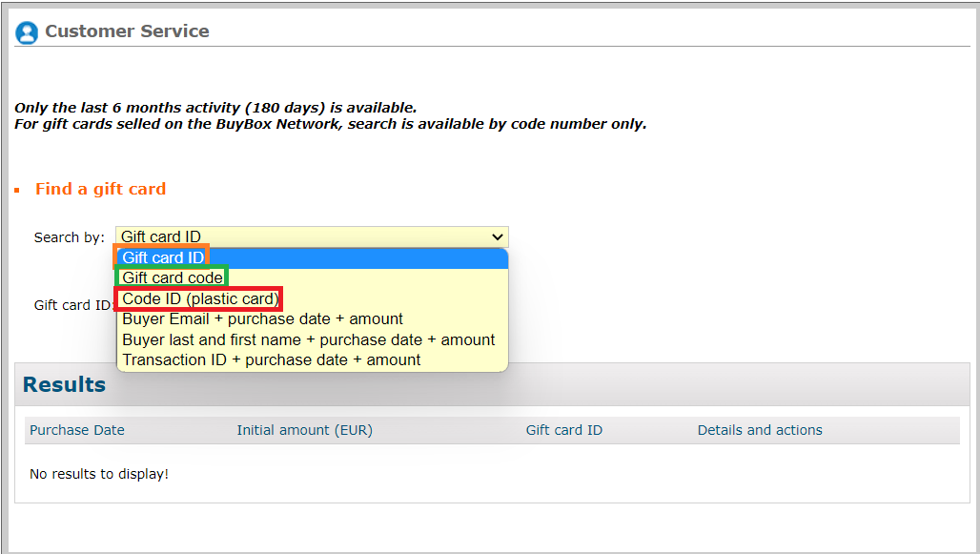Click the Customer Service page heading
Viewport: 980px width, 554px height.
point(127,31)
